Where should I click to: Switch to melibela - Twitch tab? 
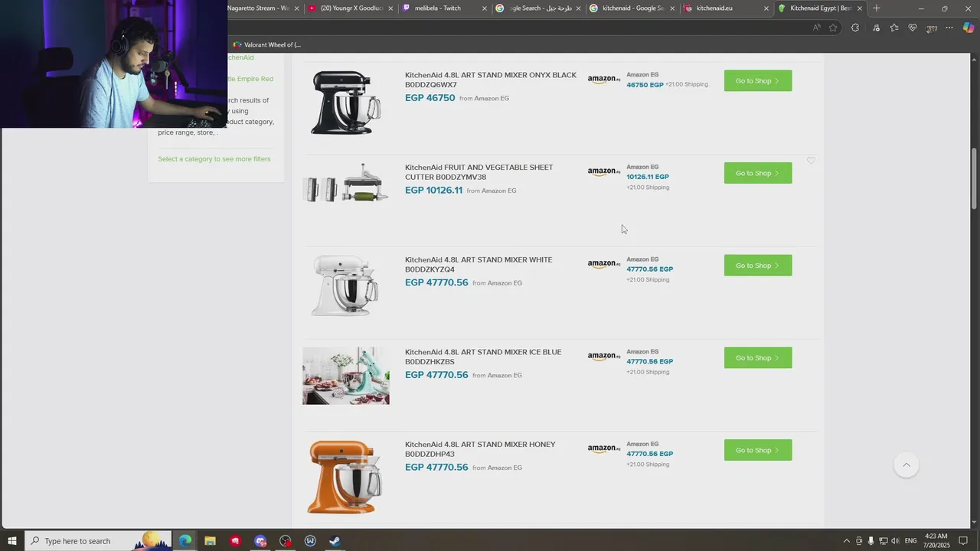(x=444, y=8)
